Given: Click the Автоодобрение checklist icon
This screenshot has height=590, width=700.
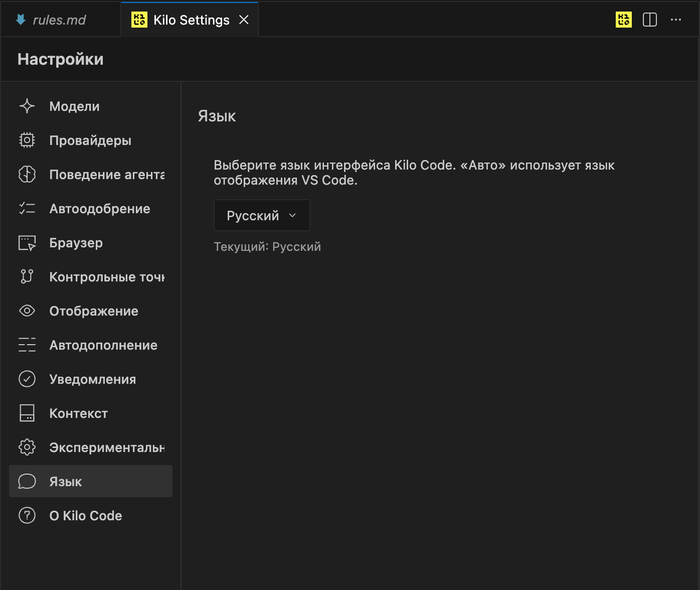Looking at the screenshot, I should (27, 208).
